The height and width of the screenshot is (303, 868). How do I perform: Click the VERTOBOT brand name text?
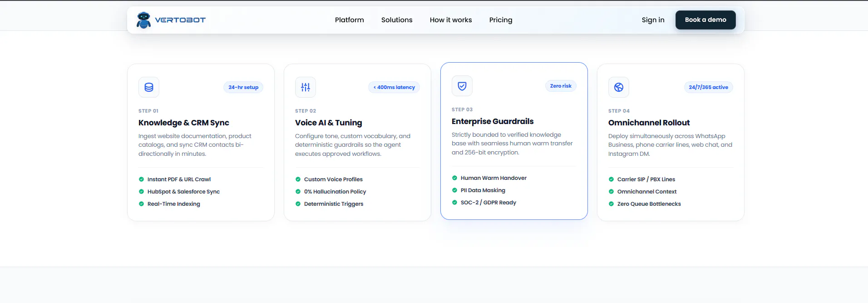tap(180, 20)
